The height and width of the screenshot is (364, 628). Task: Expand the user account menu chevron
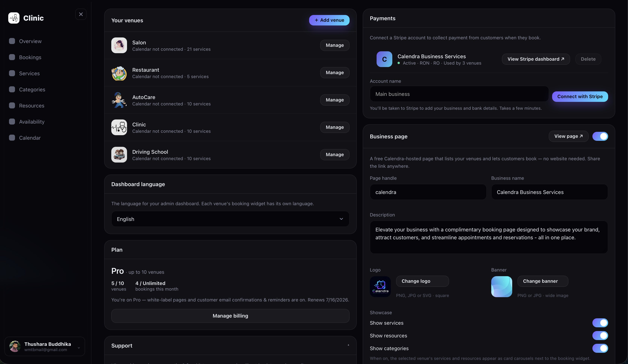(x=79, y=348)
